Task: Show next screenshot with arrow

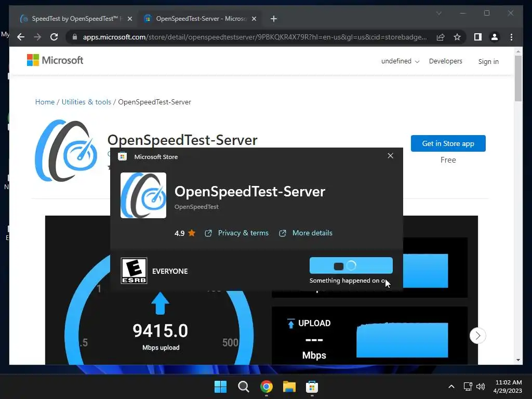Action: point(477,336)
